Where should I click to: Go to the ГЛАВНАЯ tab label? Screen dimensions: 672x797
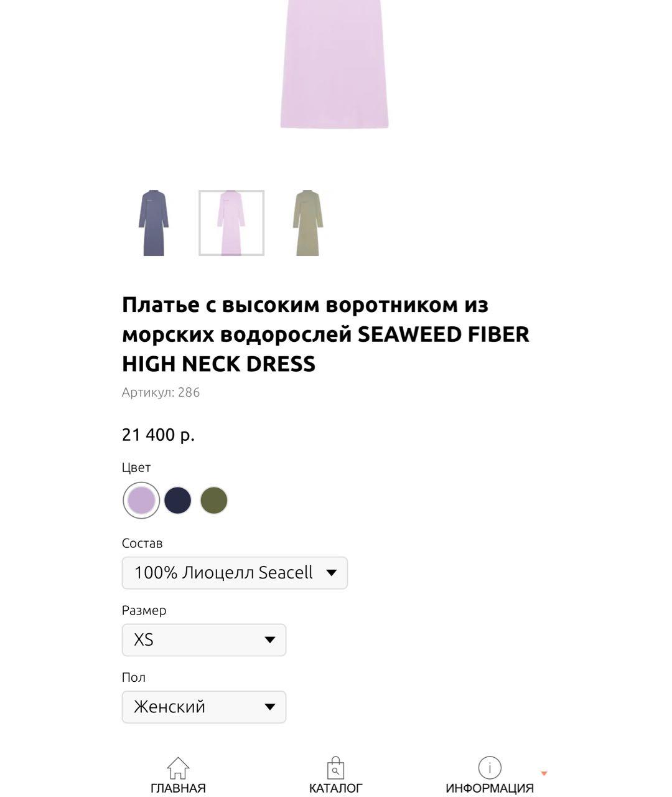click(178, 788)
